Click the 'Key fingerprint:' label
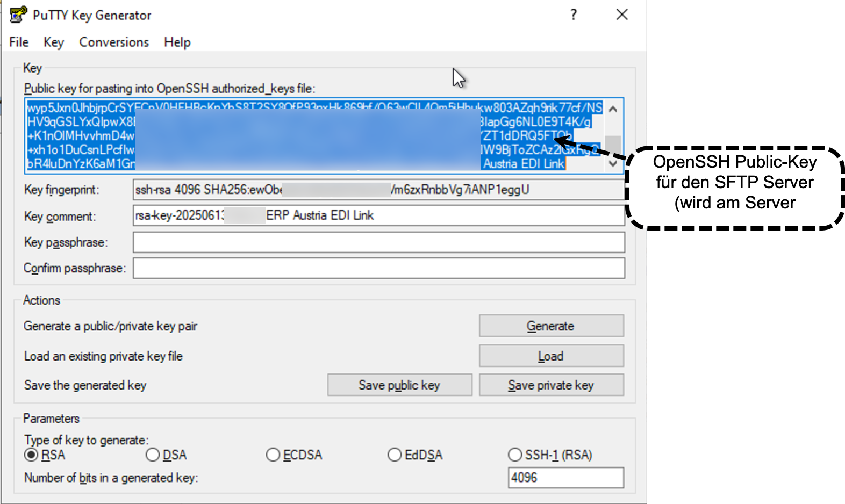This screenshot has height=504, width=845. [61, 190]
